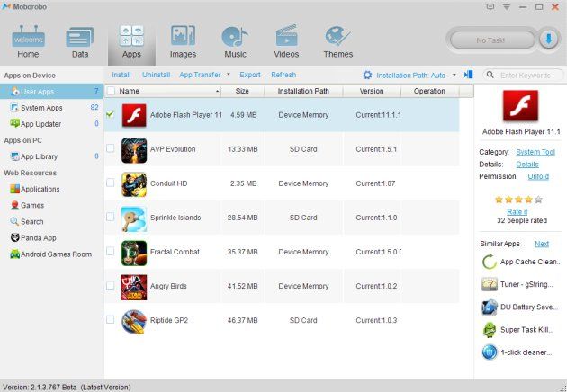This screenshot has height=392, width=567.
Task: Select System Apps in the sidebar
Action: pyautogui.click(x=51, y=108)
